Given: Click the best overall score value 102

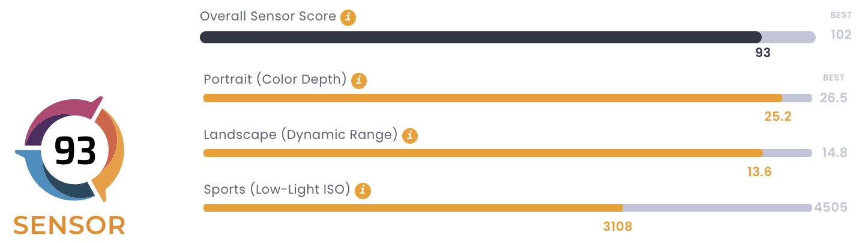Looking at the screenshot, I should coord(841,35).
